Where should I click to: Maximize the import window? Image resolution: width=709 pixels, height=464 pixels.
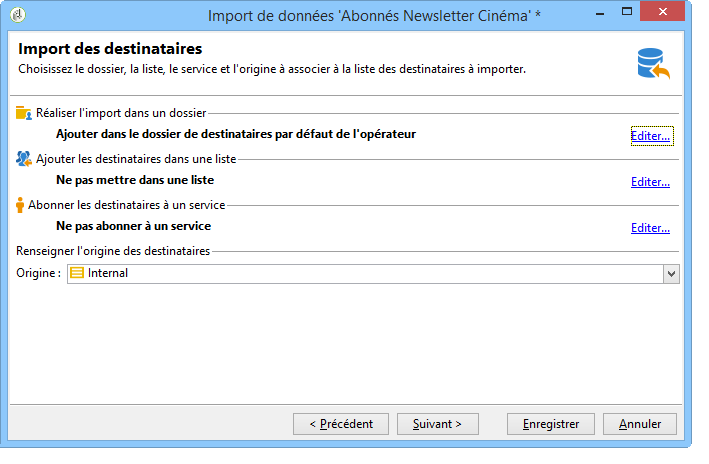627,11
